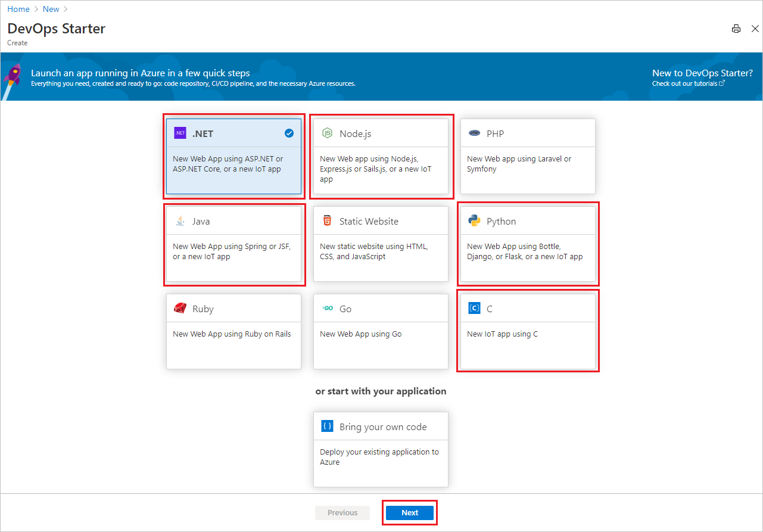Select the 'New IoT app using C' text
The height and width of the screenshot is (532, 763).
coord(502,334)
